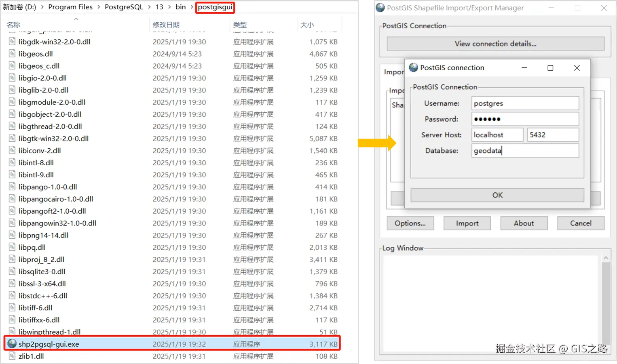
Task: Sort files by 修改日期 column header
Action: coord(166,25)
